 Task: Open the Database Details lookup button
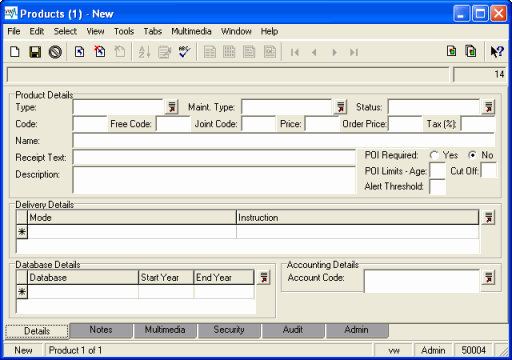(x=264, y=278)
